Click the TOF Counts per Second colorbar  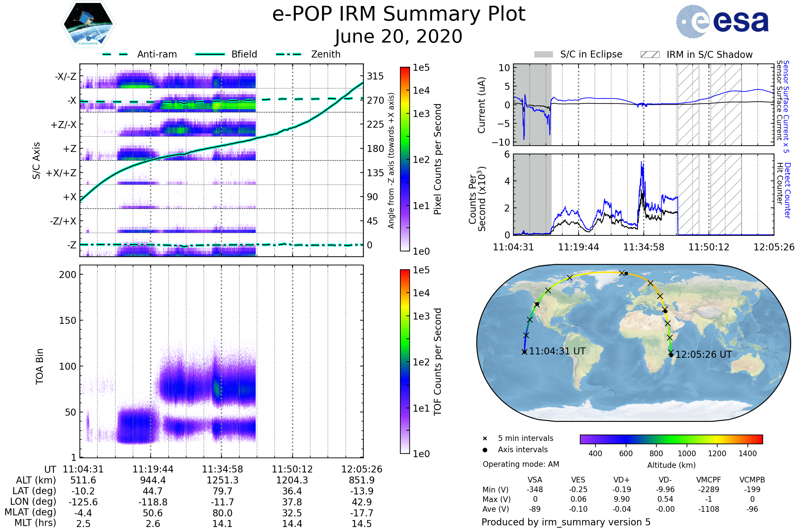pyautogui.click(x=405, y=362)
